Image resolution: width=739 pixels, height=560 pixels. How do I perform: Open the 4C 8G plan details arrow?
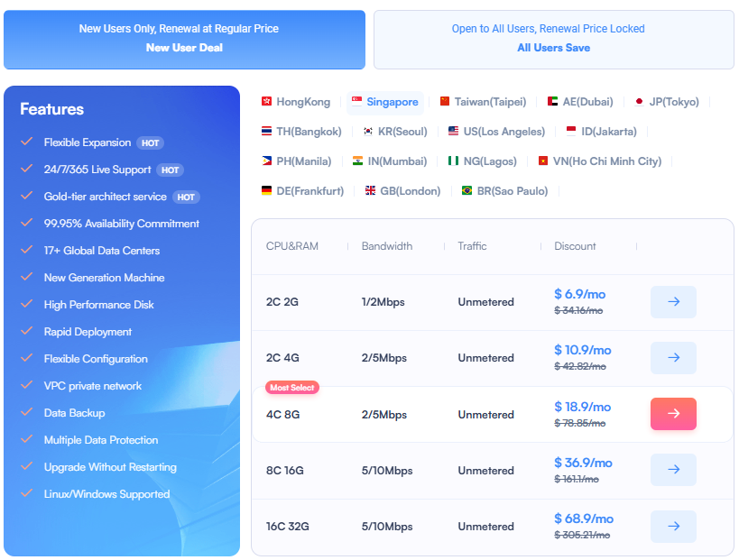tap(673, 414)
